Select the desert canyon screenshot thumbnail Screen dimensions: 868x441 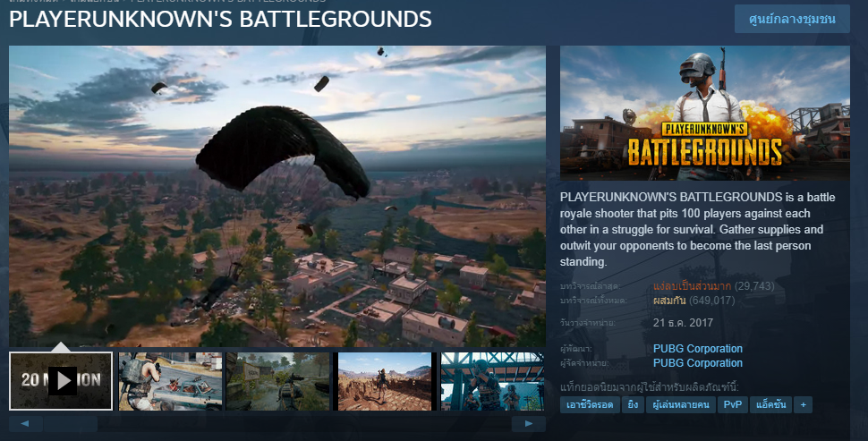click(385, 381)
